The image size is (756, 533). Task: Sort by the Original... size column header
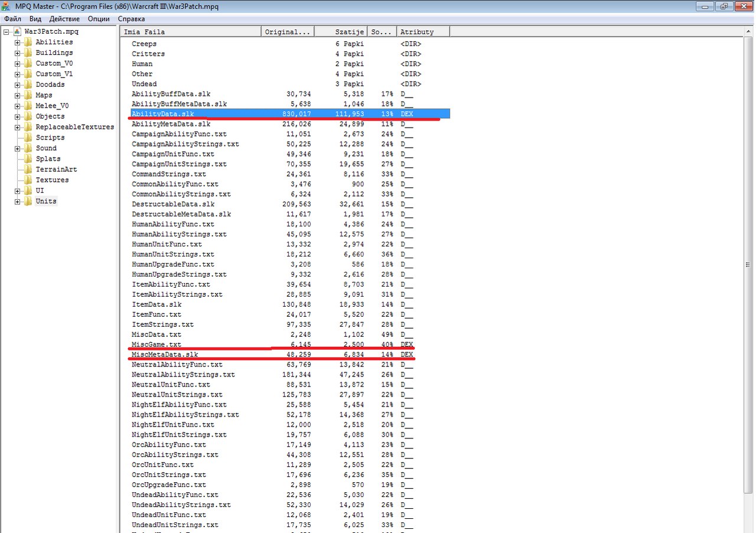click(x=288, y=32)
